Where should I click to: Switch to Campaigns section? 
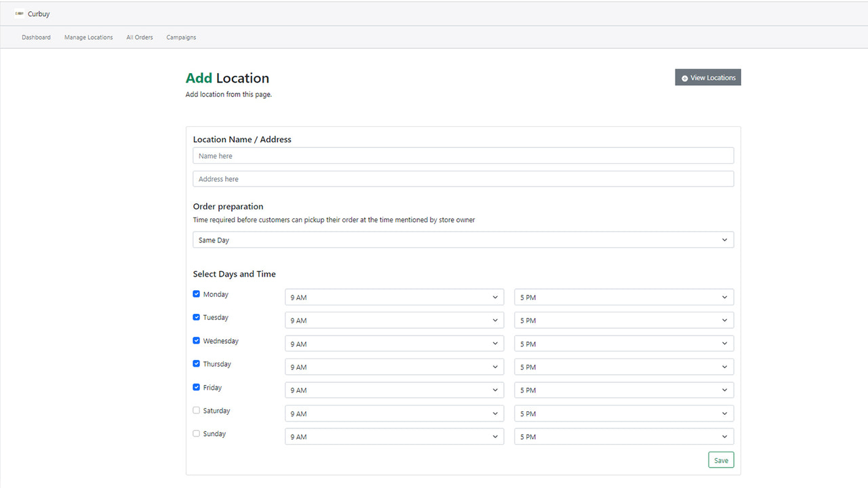tap(181, 37)
